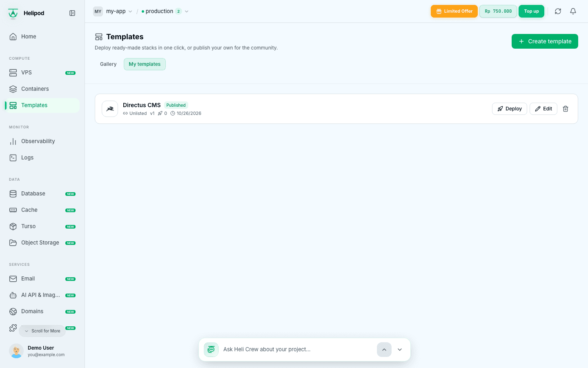The width and height of the screenshot is (588, 368).
Task: Click the Logs terminal icon
Action: click(13, 157)
